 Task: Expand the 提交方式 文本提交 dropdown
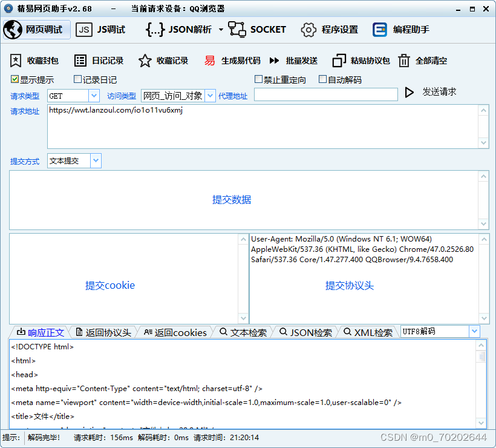point(96,161)
